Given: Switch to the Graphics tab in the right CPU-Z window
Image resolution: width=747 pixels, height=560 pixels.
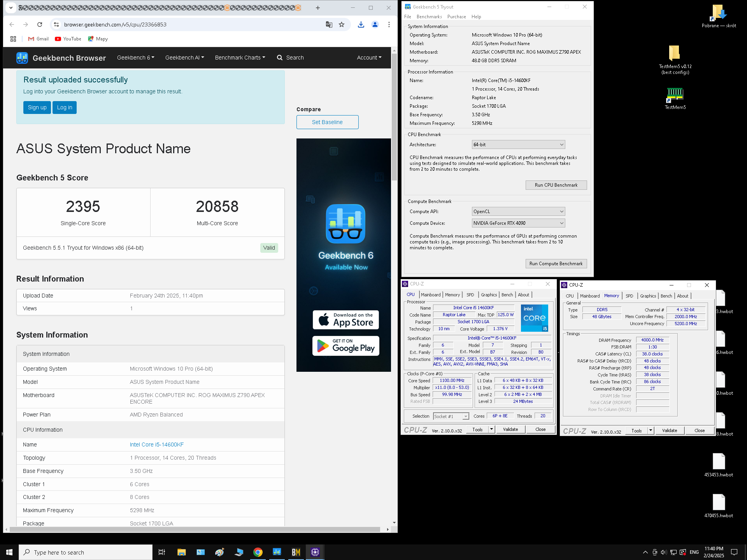Looking at the screenshot, I should pos(648,296).
